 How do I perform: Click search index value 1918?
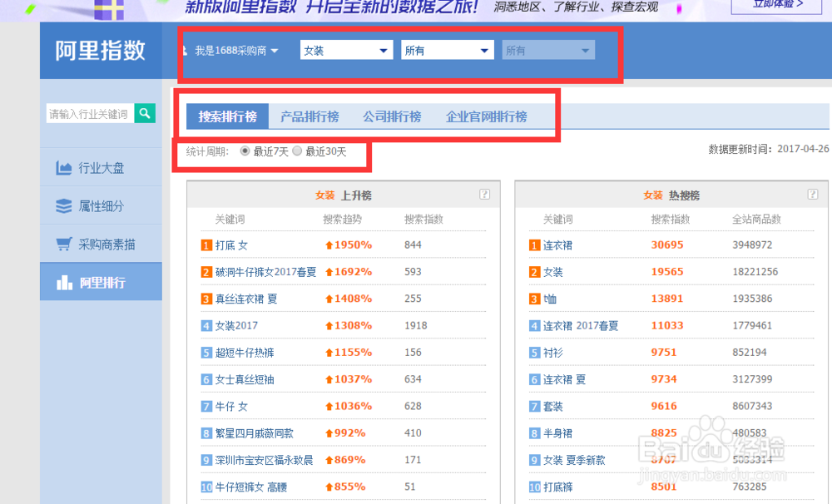click(x=415, y=325)
